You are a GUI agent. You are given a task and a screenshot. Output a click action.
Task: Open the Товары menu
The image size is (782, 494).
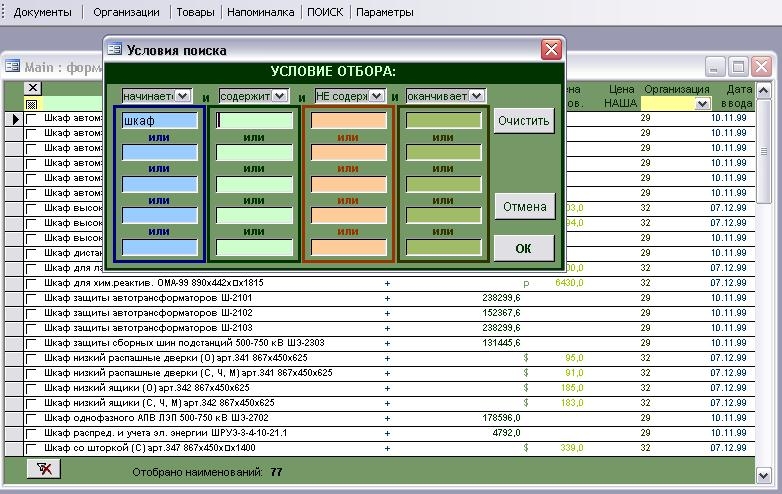click(196, 12)
